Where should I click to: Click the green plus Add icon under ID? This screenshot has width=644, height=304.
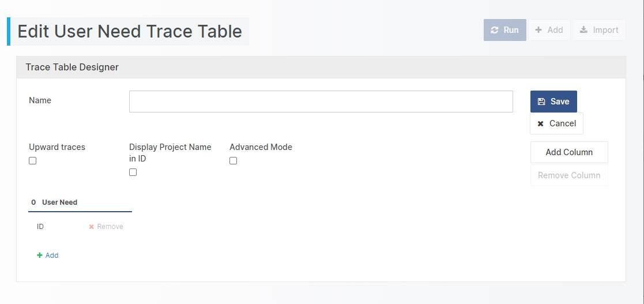(40, 256)
